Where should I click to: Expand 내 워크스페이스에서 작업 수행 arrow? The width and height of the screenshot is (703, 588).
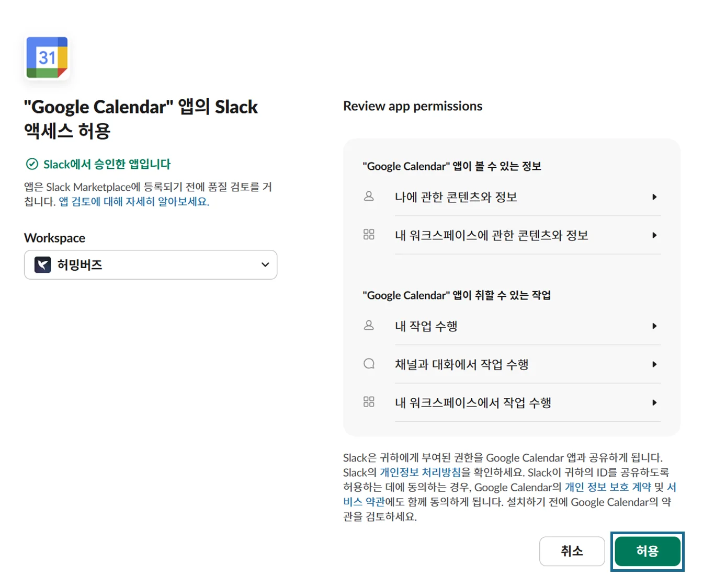[x=654, y=402]
